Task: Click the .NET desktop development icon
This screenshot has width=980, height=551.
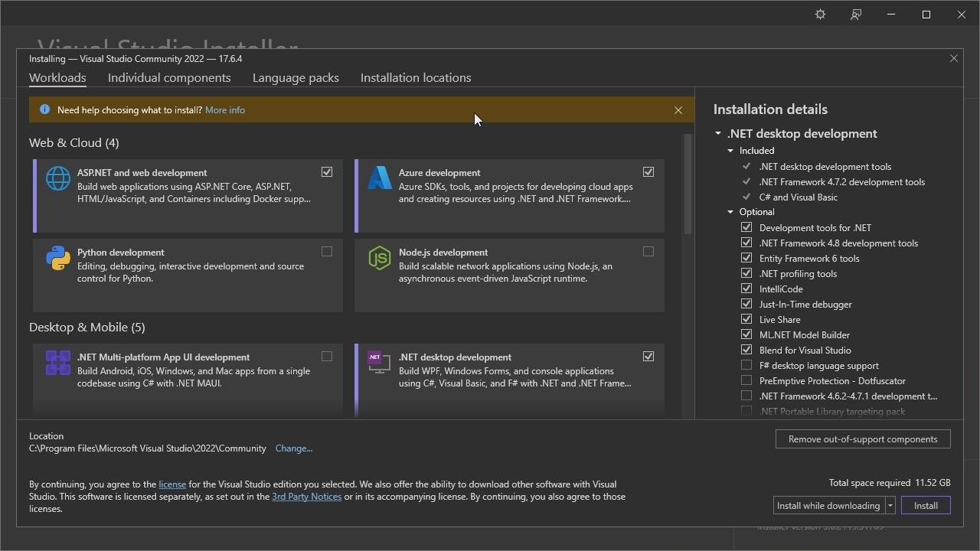Action: (378, 363)
